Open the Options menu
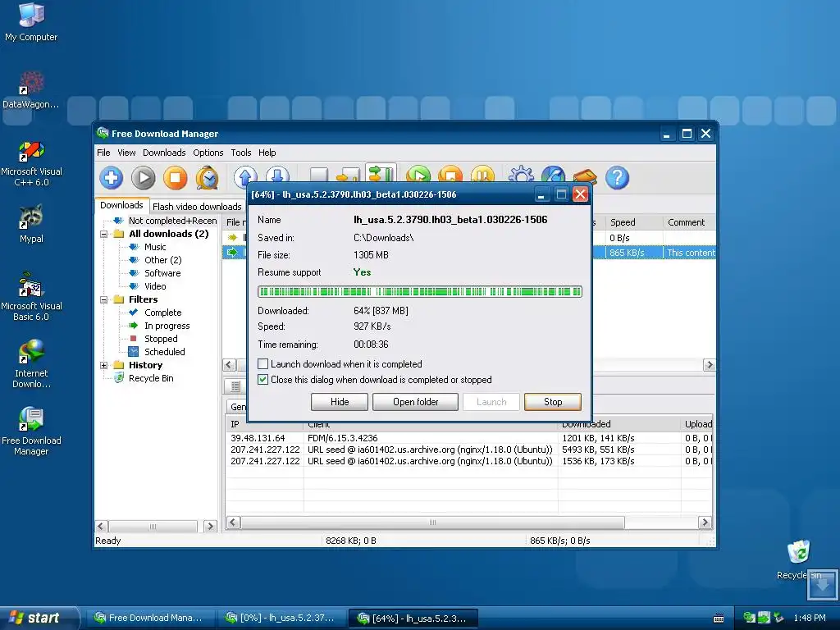Image resolution: width=840 pixels, height=630 pixels. [208, 153]
